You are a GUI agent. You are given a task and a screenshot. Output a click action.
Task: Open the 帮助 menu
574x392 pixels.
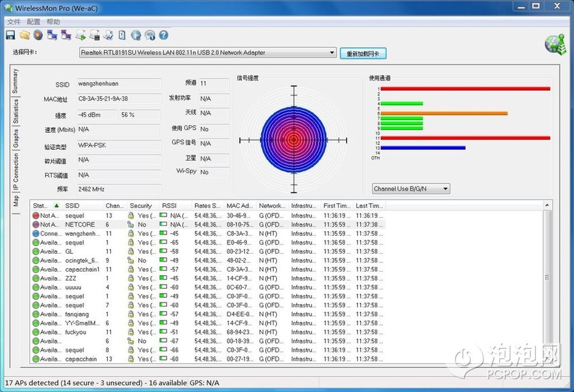[x=53, y=22]
